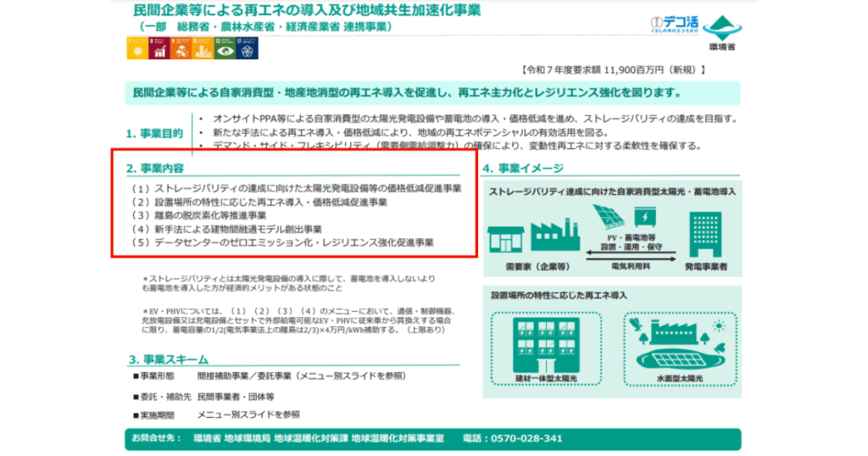Image resolution: width=868 pixels, height=456 pixels.
Task: Click item '（２）設置場所の特性に応じた再エネ導入・価格低減促進事業'
Action: click(x=258, y=203)
